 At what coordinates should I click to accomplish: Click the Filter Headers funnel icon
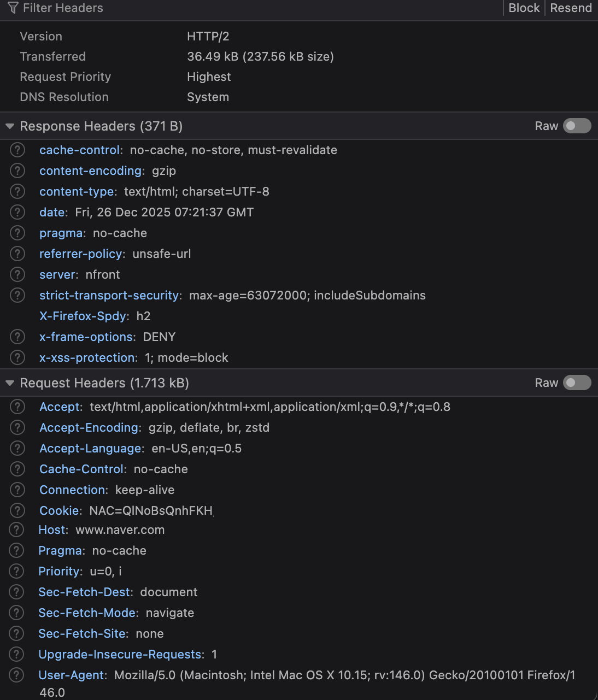13,8
